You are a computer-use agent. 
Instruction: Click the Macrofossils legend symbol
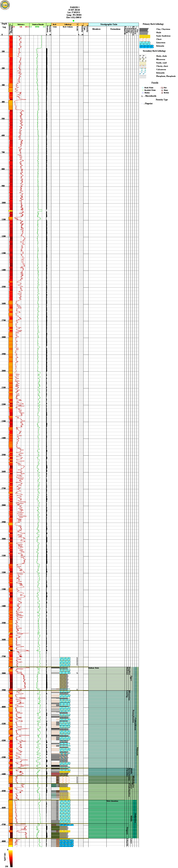pyautogui.click(x=142, y=96)
